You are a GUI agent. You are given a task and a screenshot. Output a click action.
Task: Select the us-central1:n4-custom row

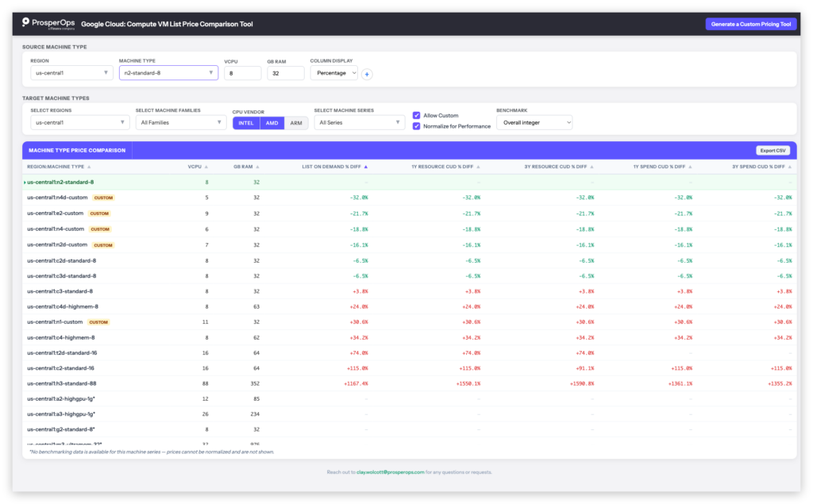[x=409, y=229]
